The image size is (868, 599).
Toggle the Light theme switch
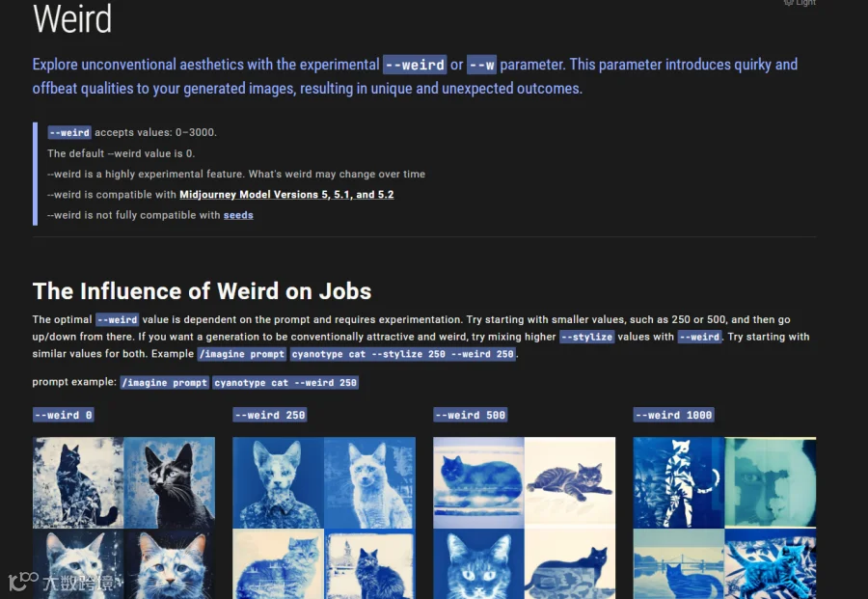(800, 3)
